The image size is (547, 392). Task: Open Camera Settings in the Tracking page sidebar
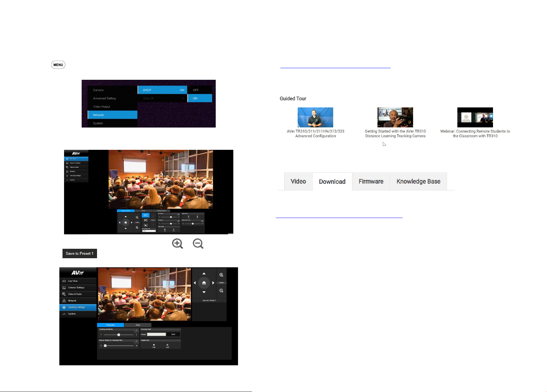[x=78, y=287]
